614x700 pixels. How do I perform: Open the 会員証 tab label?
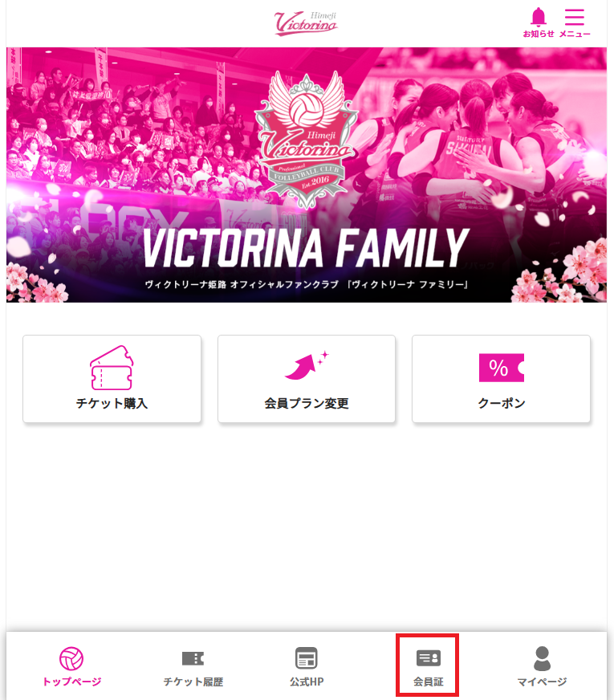429,682
